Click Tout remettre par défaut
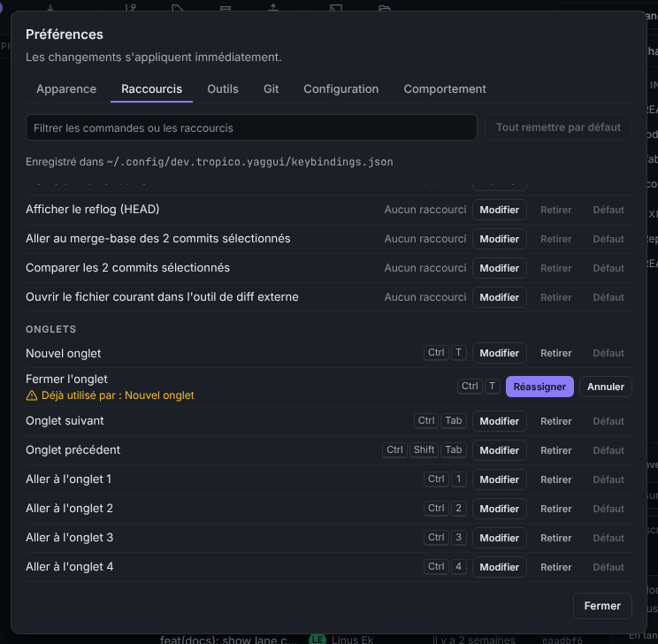The height and width of the screenshot is (644, 658). (558, 127)
